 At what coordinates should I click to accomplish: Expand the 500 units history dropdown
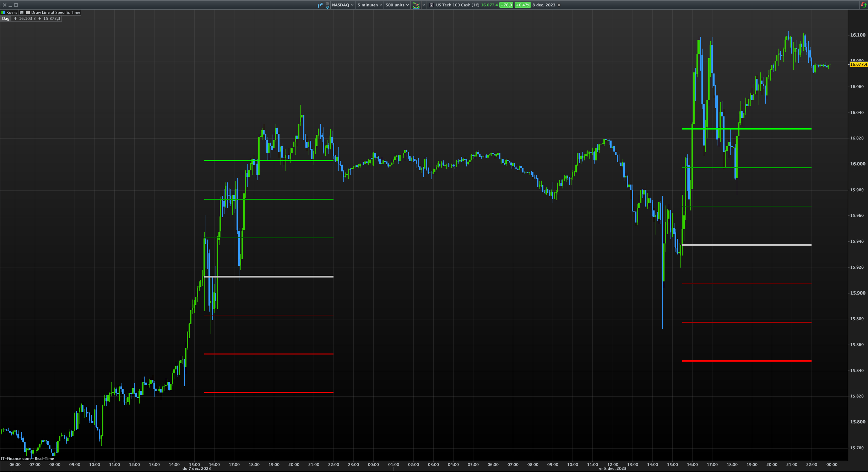[397, 5]
